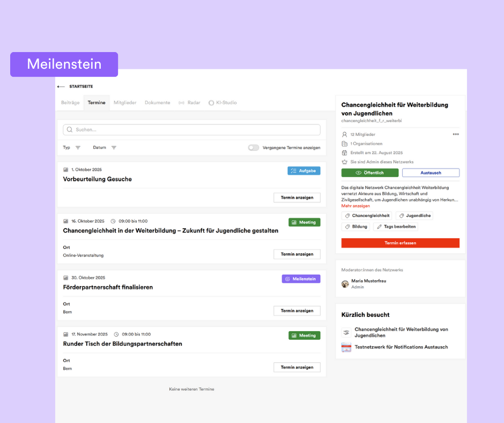This screenshot has width=504, height=423.
Task: Click the Testnetzwerk network icon in Kürzlich besucht
Action: click(x=346, y=347)
